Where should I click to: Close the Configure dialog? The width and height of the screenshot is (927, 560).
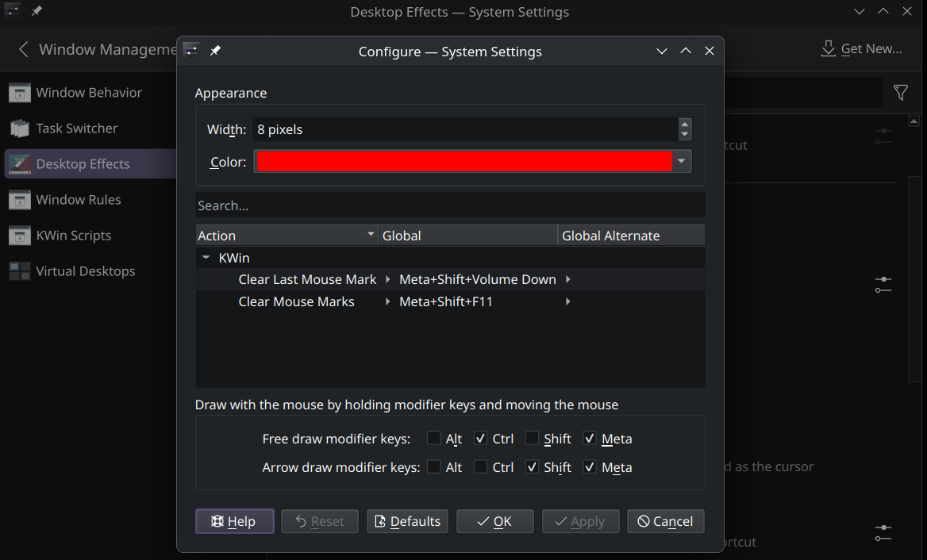click(710, 52)
